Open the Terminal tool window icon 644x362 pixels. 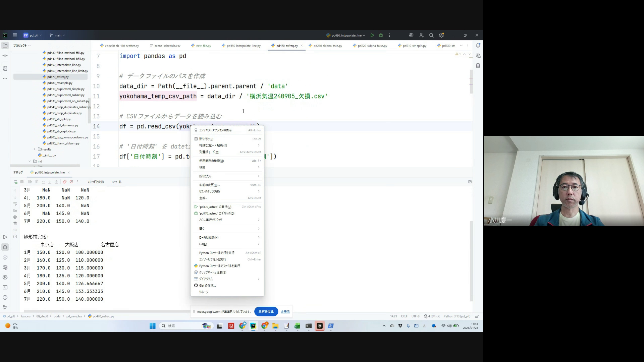(x=5, y=287)
